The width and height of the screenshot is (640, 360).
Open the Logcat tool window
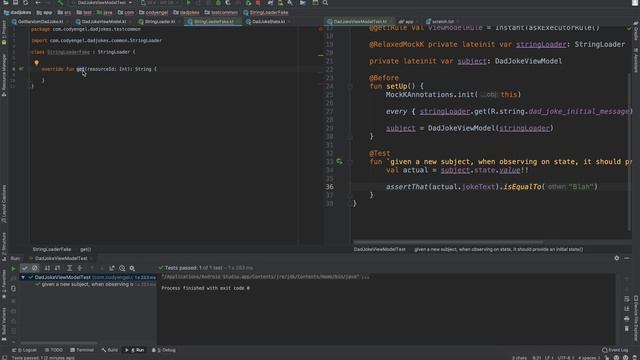[x=24, y=350]
